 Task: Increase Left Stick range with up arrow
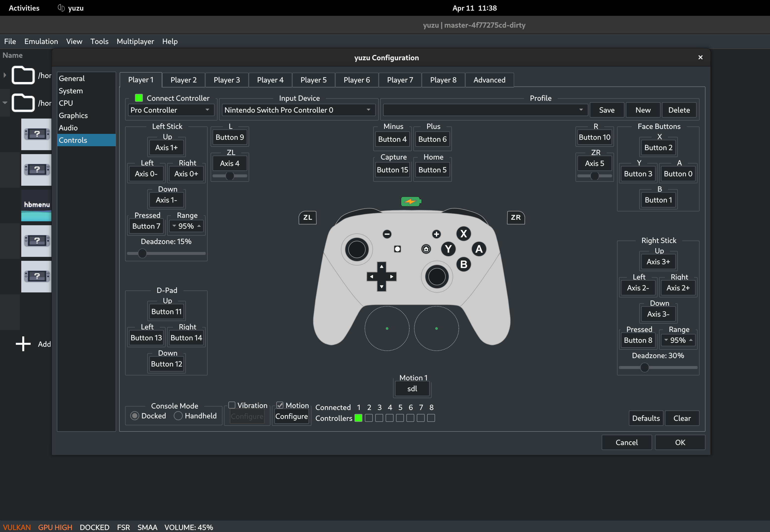tap(199, 226)
